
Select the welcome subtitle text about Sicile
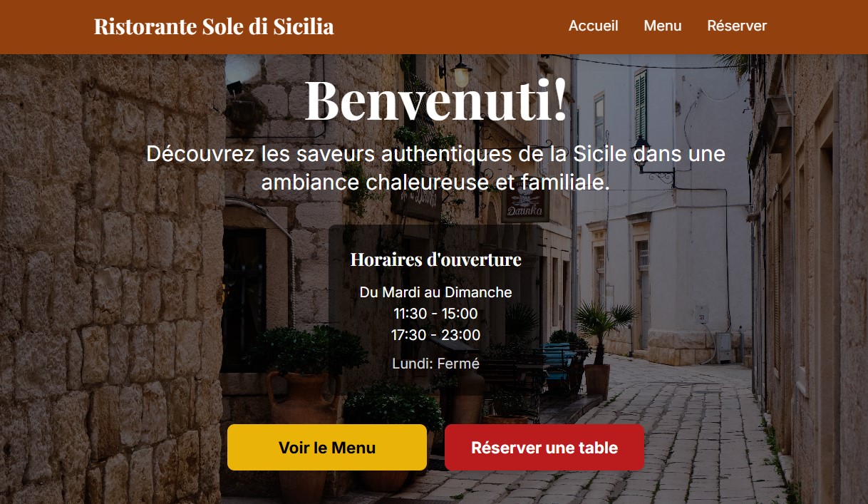435,170
